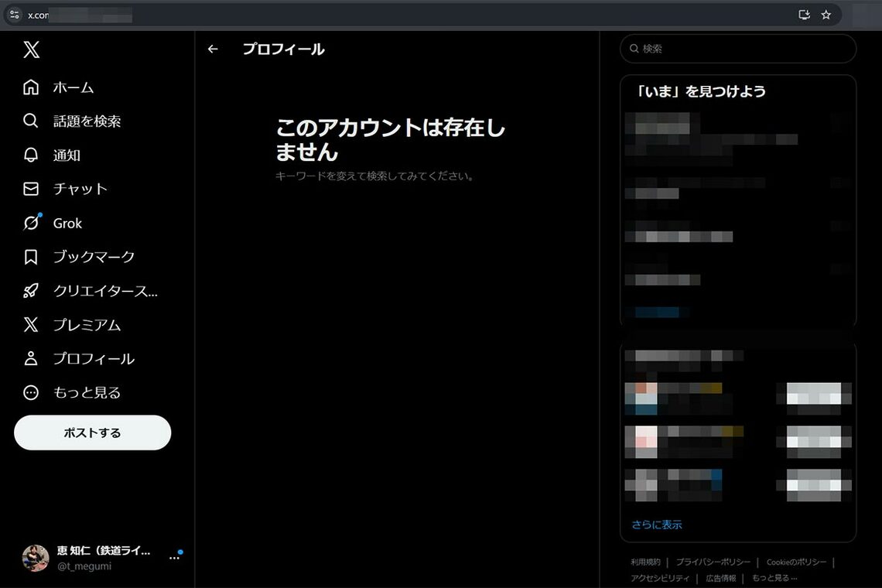Open the プライバシーポリシー link

713,562
